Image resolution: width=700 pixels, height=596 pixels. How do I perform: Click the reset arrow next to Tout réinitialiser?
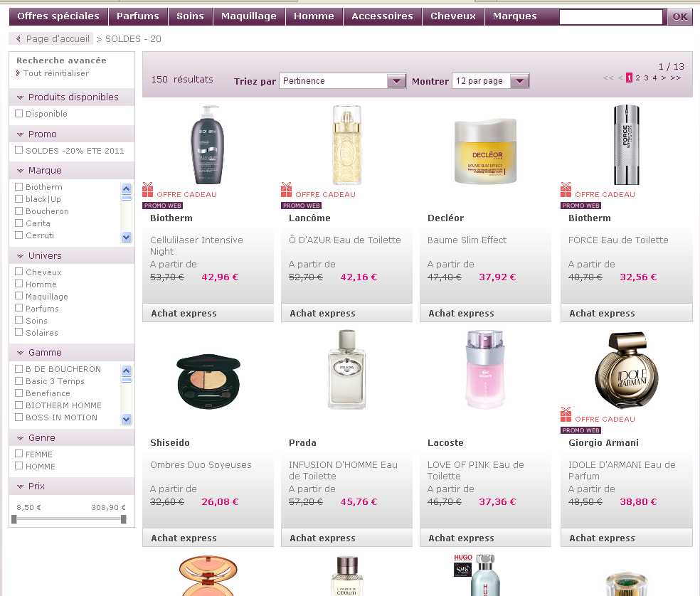[18, 73]
